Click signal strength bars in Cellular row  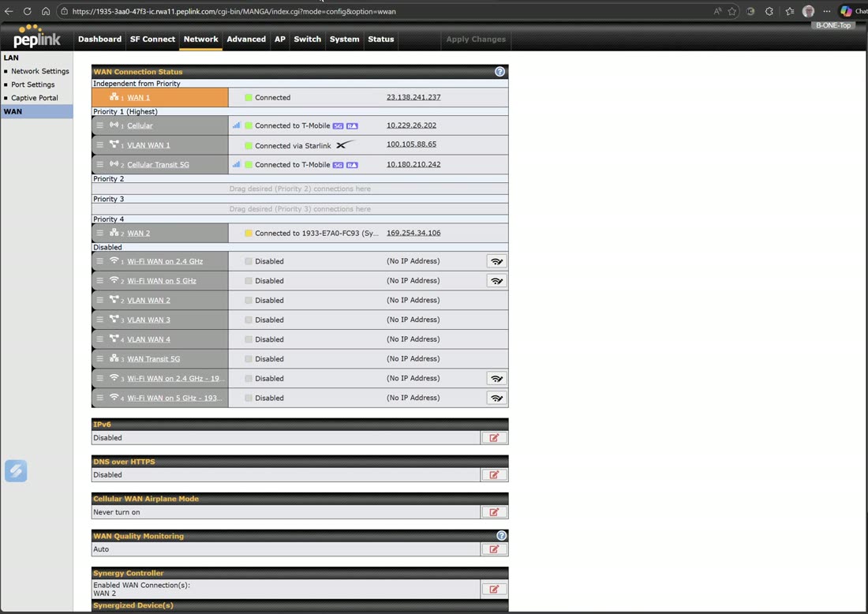coord(237,125)
